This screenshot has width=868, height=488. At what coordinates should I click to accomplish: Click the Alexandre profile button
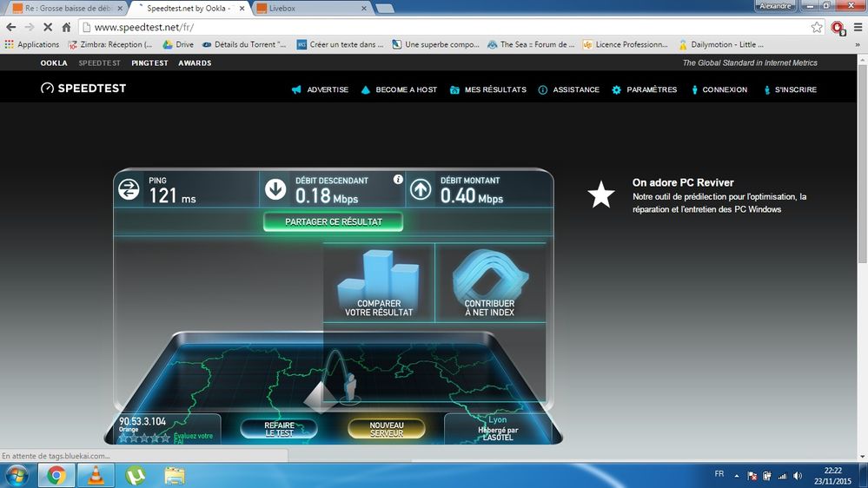point(775,5)
